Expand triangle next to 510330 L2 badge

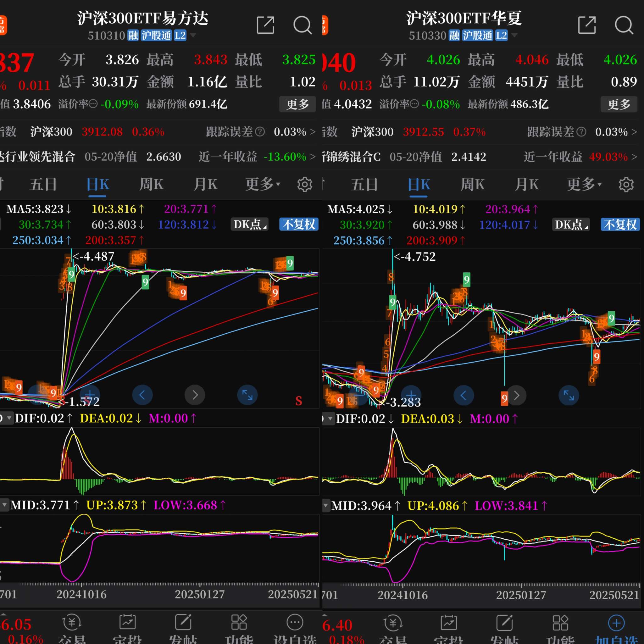click(x=514, y=35)
